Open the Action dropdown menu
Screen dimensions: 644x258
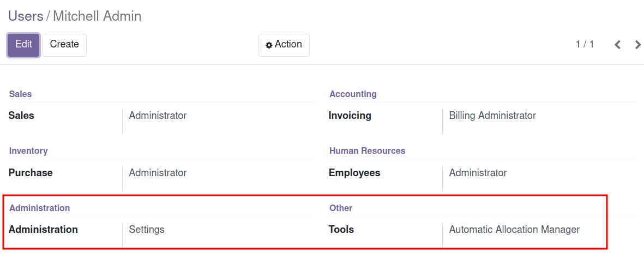(x=284, y=45)
